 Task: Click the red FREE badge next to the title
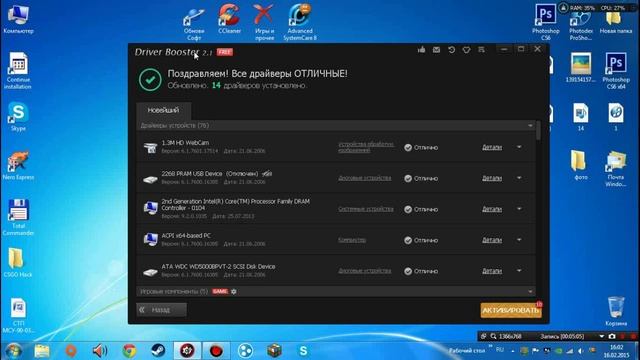click(224, 52)
